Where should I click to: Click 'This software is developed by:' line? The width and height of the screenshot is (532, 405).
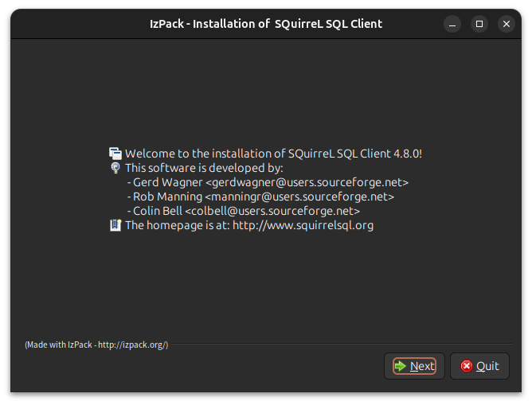pyautogui.click(x=204, y=168)
